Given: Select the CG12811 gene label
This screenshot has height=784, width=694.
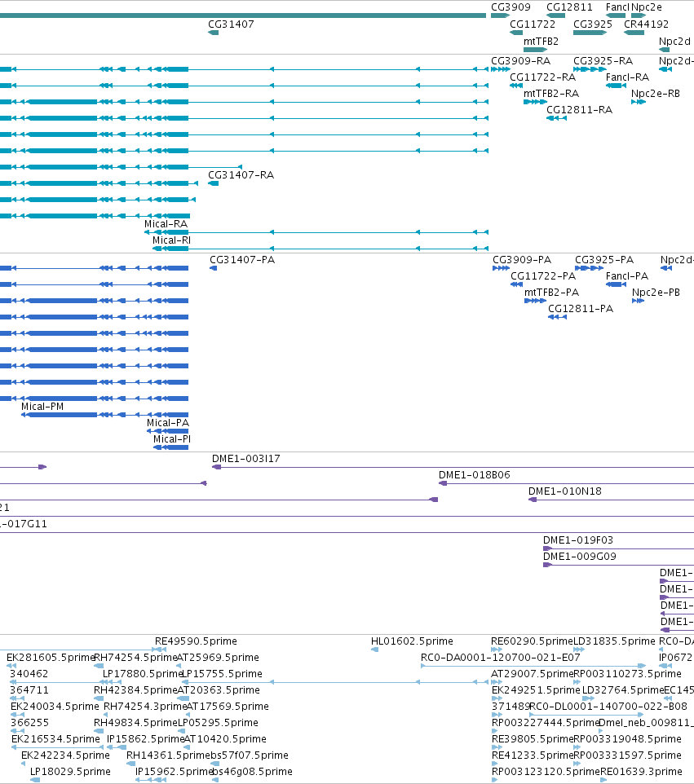Looking at the screenshot, I should [x=569, y=7].
